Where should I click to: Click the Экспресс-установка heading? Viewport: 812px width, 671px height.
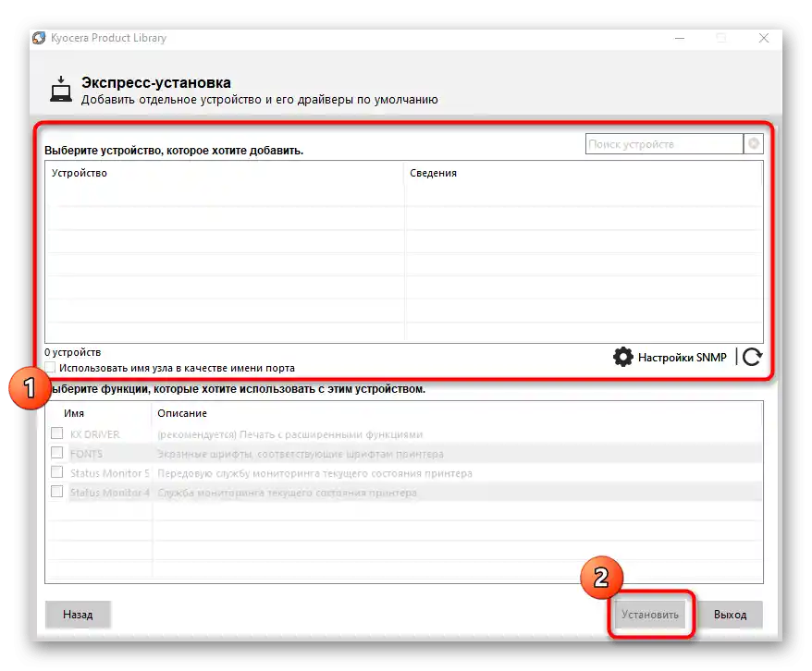(156, 82)
